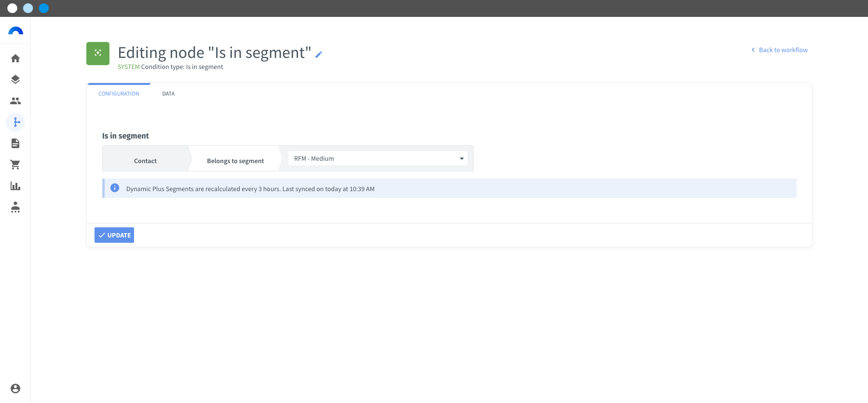Follow the Back to workflow link

pyautogui.click(x=779, y=50)
